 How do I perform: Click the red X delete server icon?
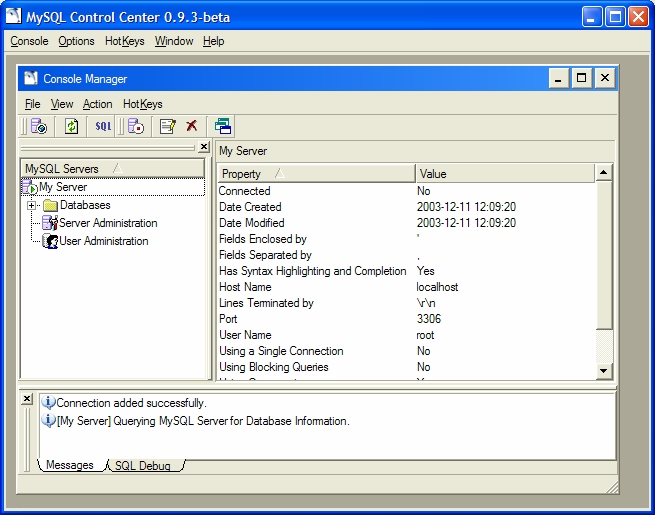(192, 125)
